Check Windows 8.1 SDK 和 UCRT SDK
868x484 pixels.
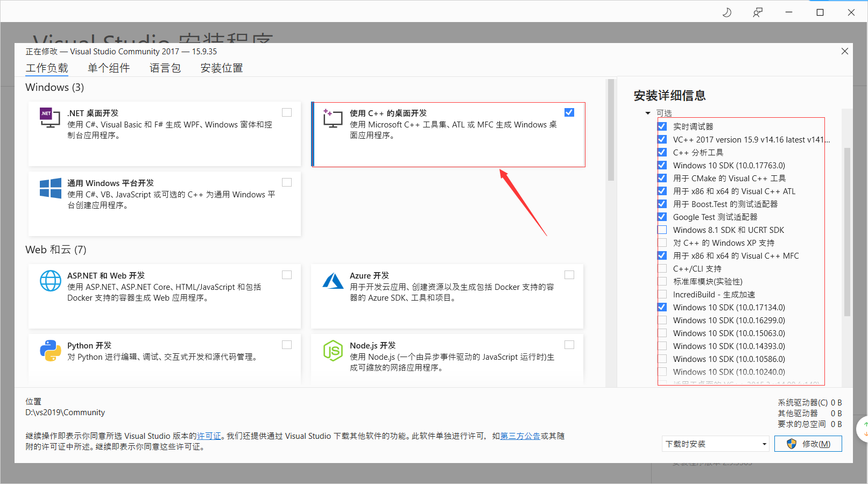click(x=662, y=230)
